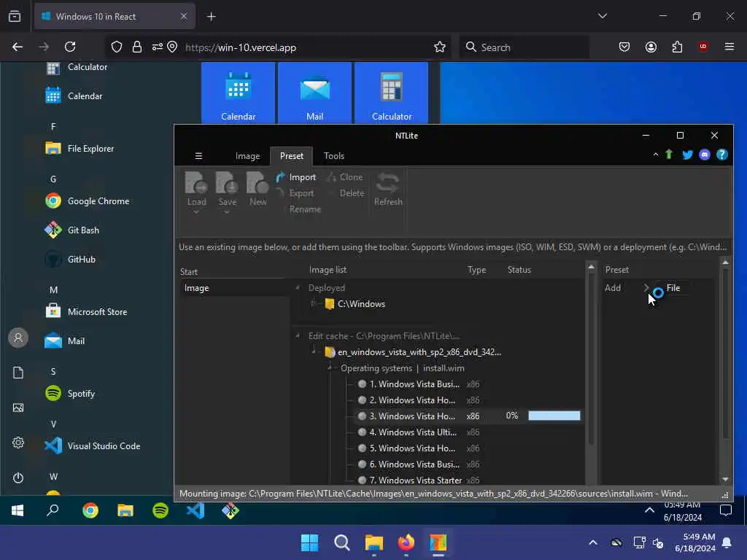Viewport: 747px width, 560px height.
Task: Collapse the NTLite ribbon with the caret
Action: [656, 155]
